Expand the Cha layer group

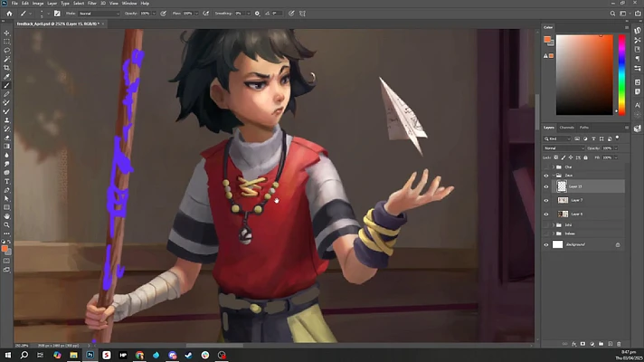[554, 167]
